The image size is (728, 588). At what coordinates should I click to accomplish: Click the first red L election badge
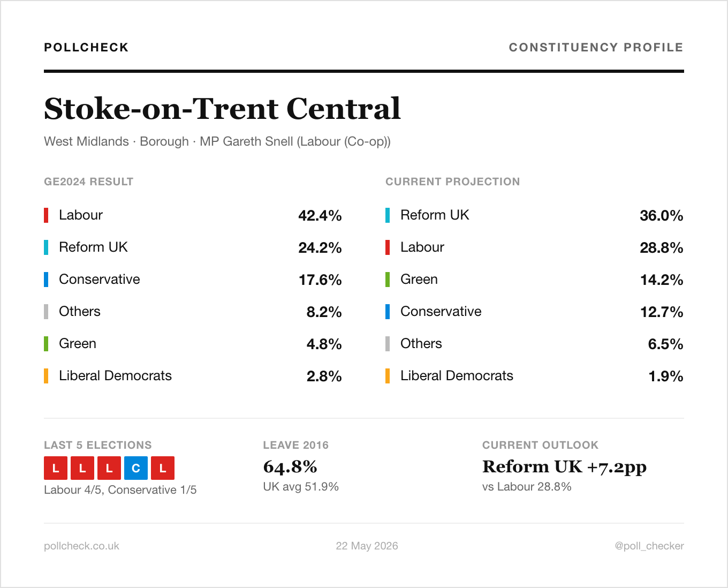(x=56, y=468)
